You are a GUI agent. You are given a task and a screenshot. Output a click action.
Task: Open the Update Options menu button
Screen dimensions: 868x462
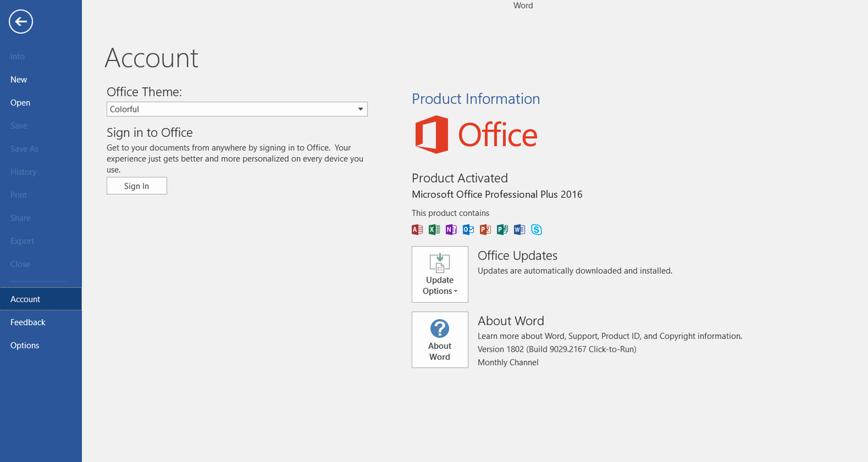[x=440, y=274]
